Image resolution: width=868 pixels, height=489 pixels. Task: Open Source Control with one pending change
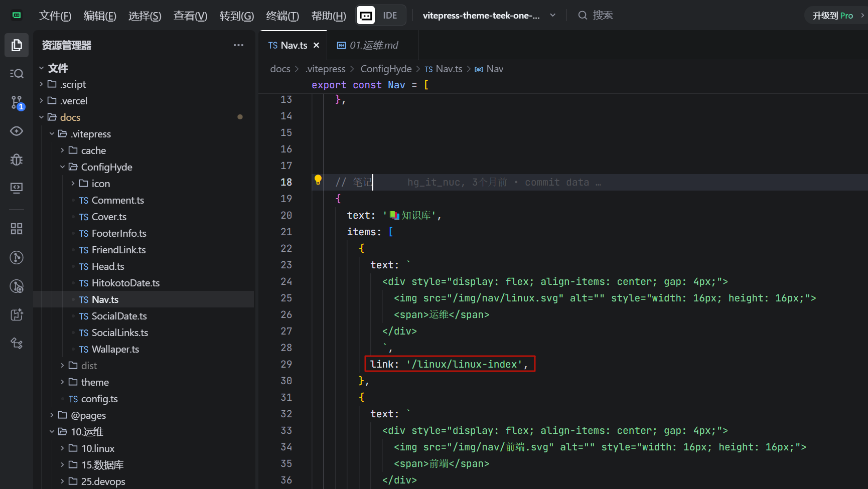pyautogui.click(x=17, y=103)
